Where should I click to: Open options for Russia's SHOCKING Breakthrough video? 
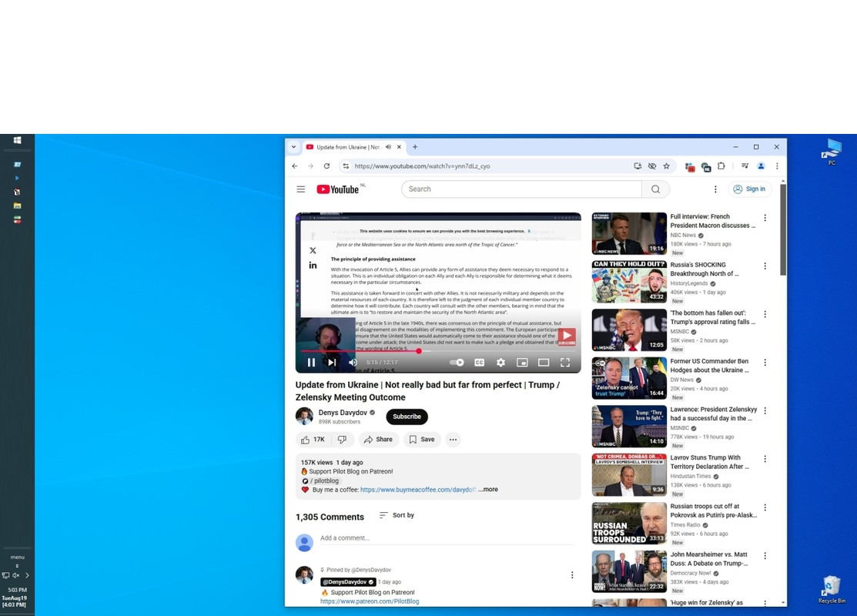tap(765, 266)
